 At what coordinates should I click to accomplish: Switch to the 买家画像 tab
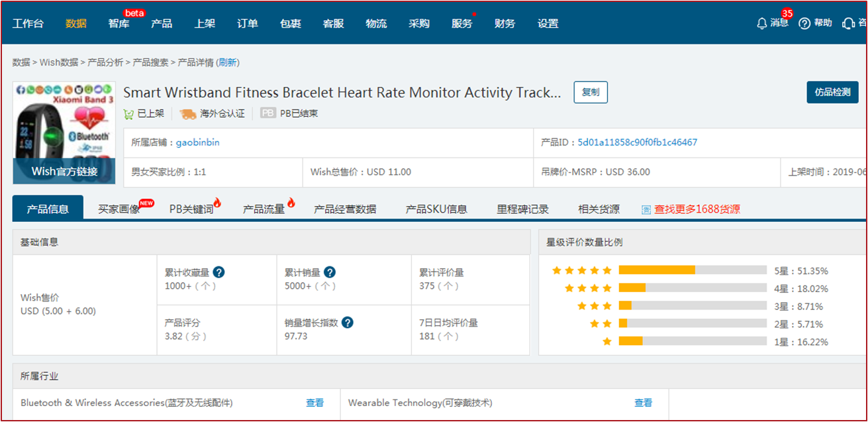119,209
